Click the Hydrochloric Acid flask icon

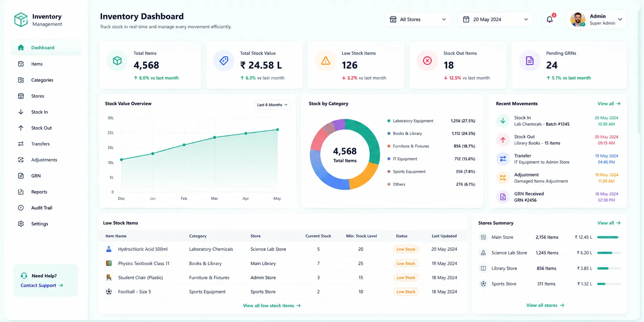coord(109,249)
